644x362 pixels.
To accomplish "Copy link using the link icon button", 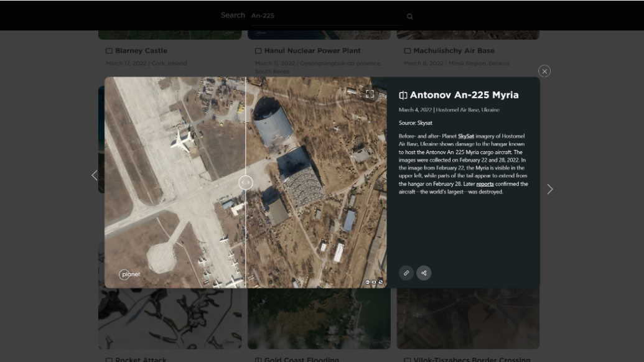I will 406,272.
